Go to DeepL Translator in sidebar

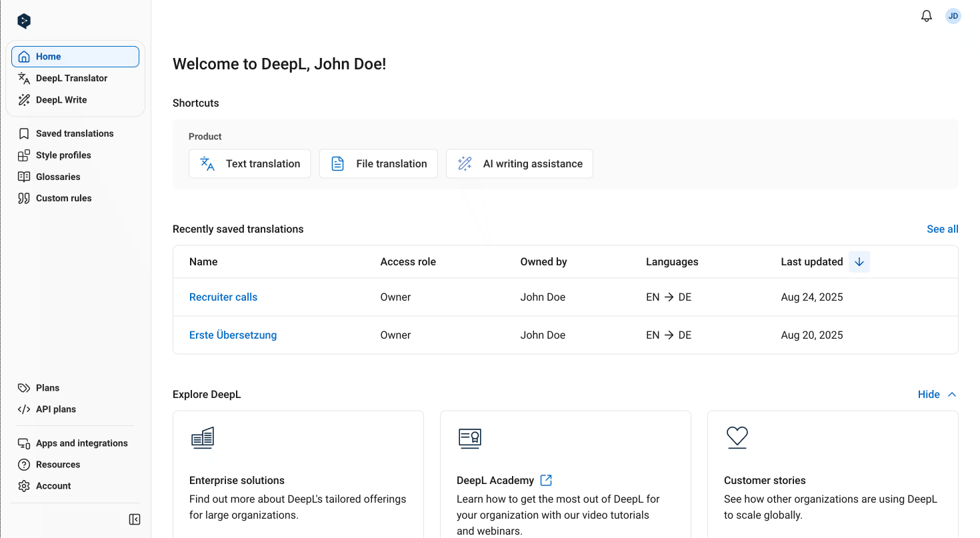click(x=71, y=79)
